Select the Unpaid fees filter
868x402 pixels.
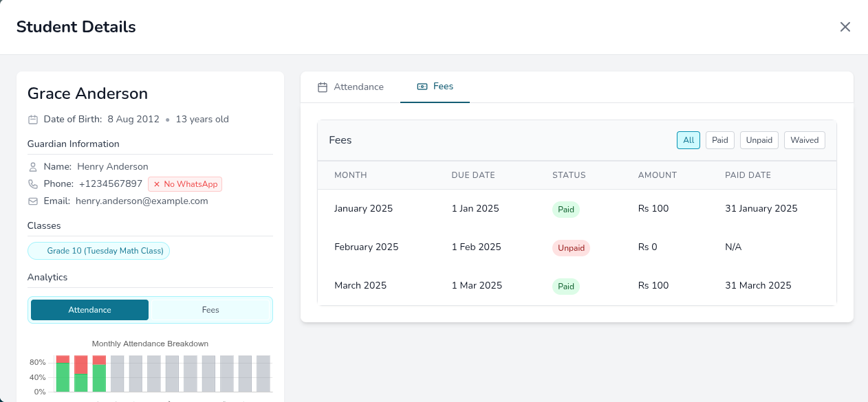pyautogui.click(x=759, y=139)
